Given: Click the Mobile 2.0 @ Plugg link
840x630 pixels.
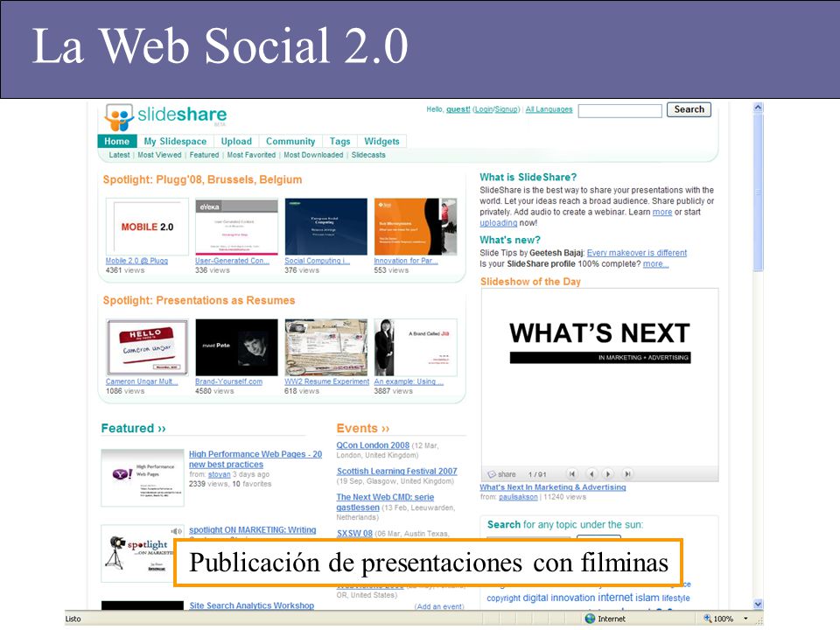Looking at the screenshot, I should tap(136, 261).
